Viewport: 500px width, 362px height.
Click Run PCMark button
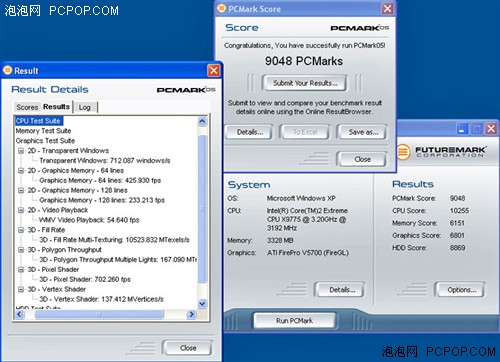coord(294,321)
